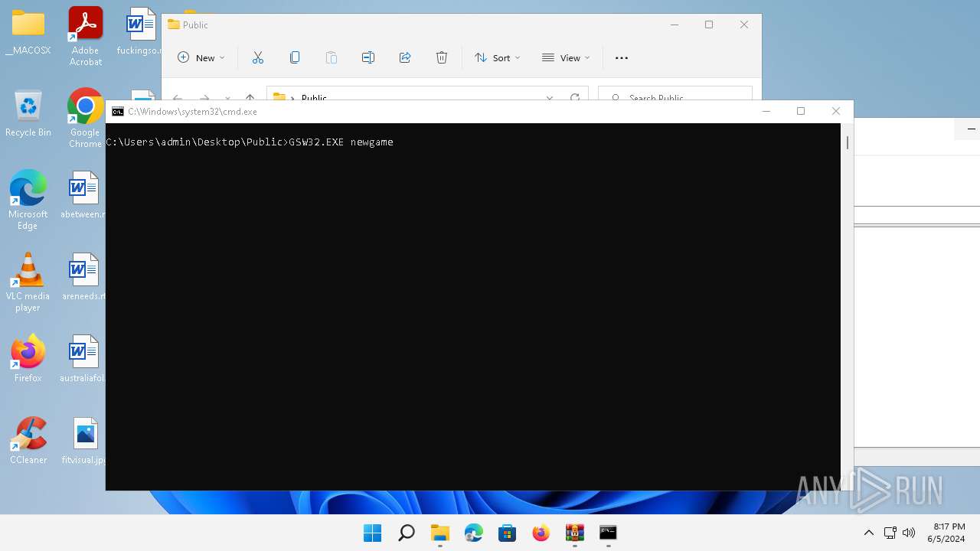Screen dimensions: 980x551
Task: Open Firefox from the taskbar
Action: pos(541,533)
